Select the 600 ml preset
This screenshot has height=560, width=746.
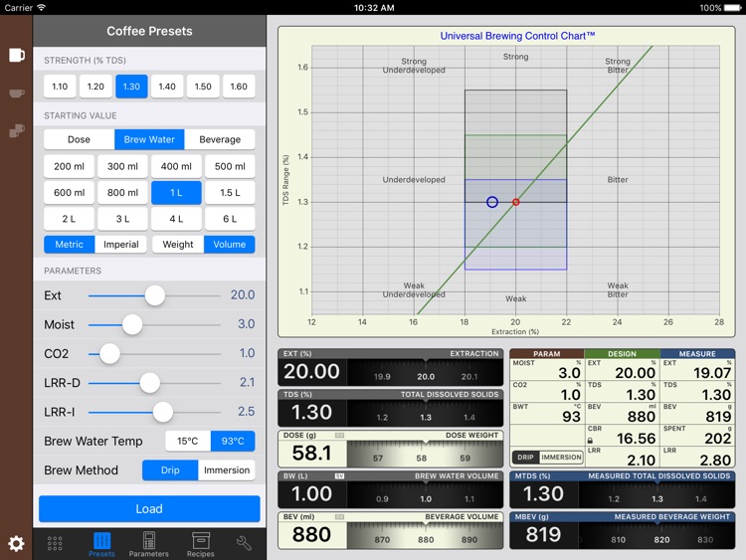pyautogui.click(x=69, y=193)
